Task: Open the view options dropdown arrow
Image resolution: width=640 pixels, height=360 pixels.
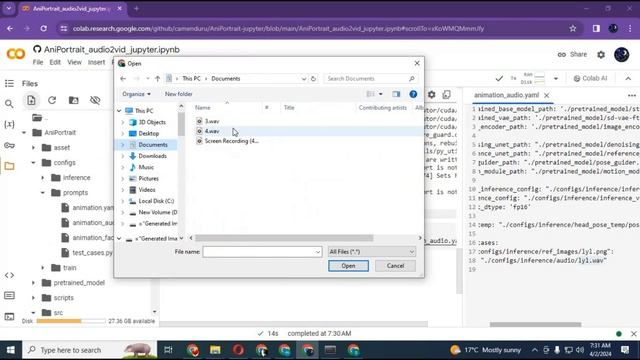Action: click(x=381, y=94)
